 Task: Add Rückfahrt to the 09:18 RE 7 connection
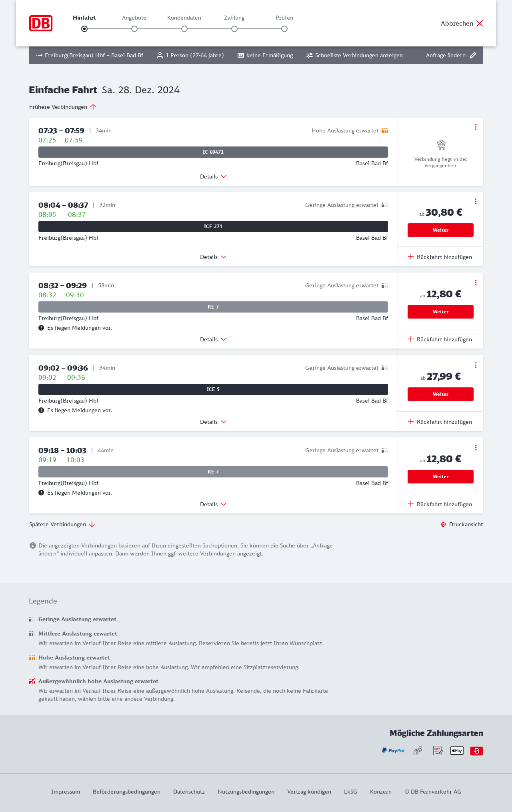pyautogui.click(x=440, y=504)
